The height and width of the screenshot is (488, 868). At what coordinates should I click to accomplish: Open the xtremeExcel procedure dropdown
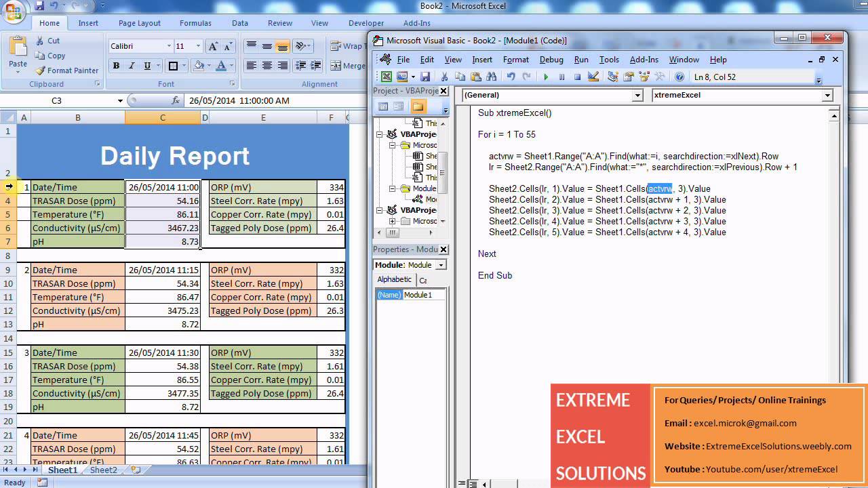[827, 96]
